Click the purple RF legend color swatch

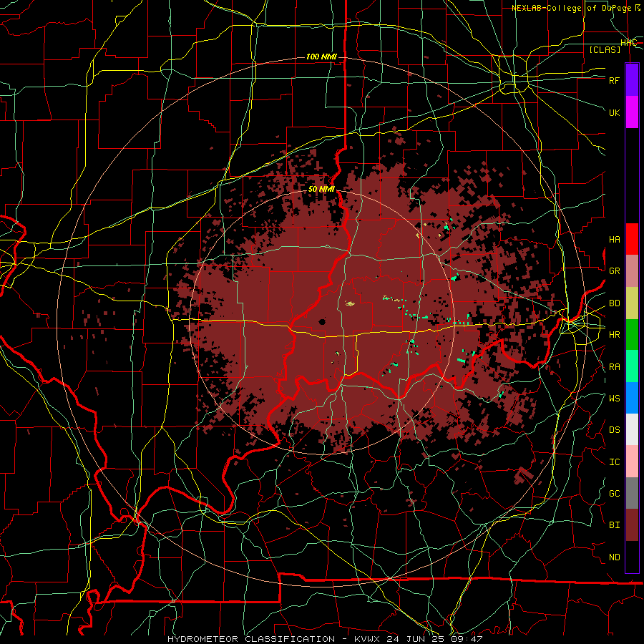[632, 80]
